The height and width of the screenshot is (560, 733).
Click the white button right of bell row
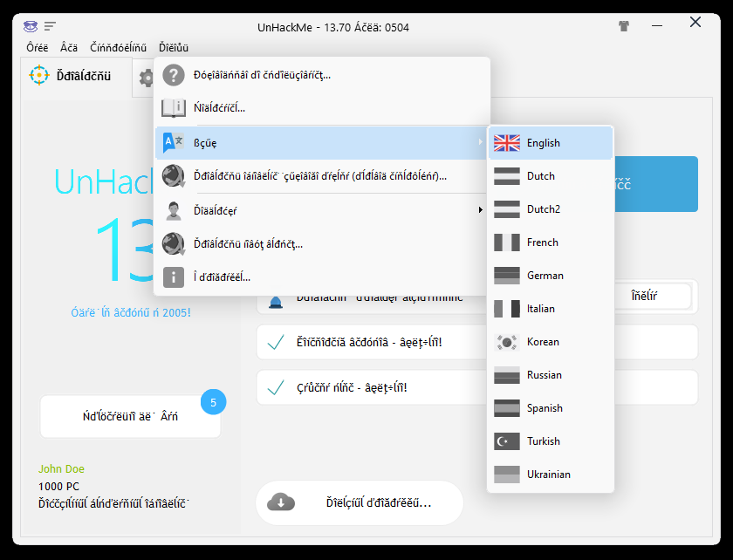tap(653, 296)
